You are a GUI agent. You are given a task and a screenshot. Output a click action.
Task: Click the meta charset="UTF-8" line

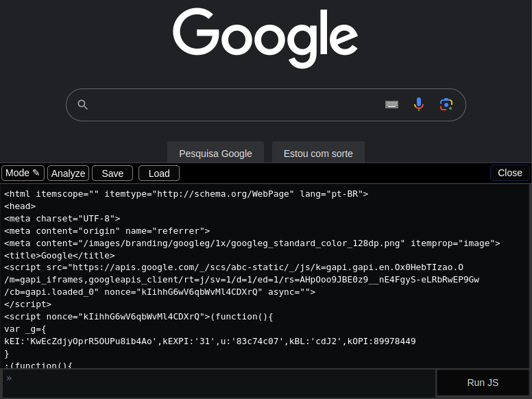click(x=62, y=219)
